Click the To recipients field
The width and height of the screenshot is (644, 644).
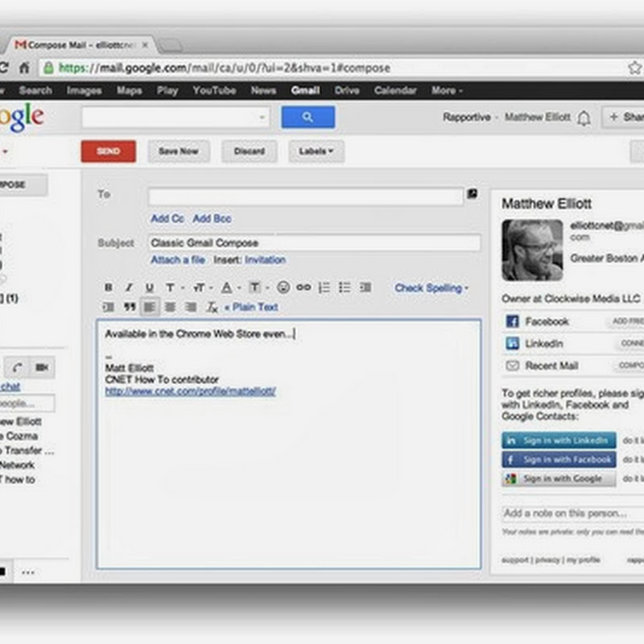coord(306,196)
